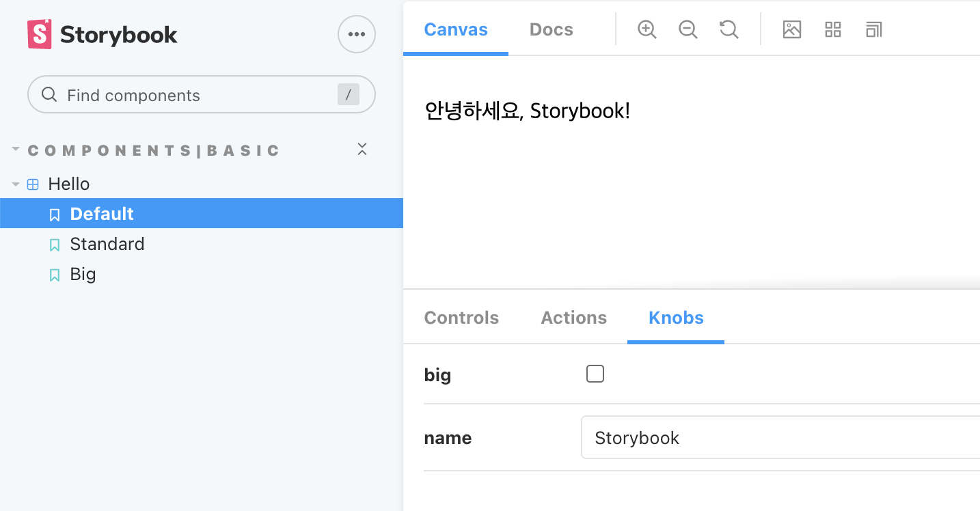Screen dimensions: 980x511
Task: Focus the Find components search field
Action: point(202,94)
